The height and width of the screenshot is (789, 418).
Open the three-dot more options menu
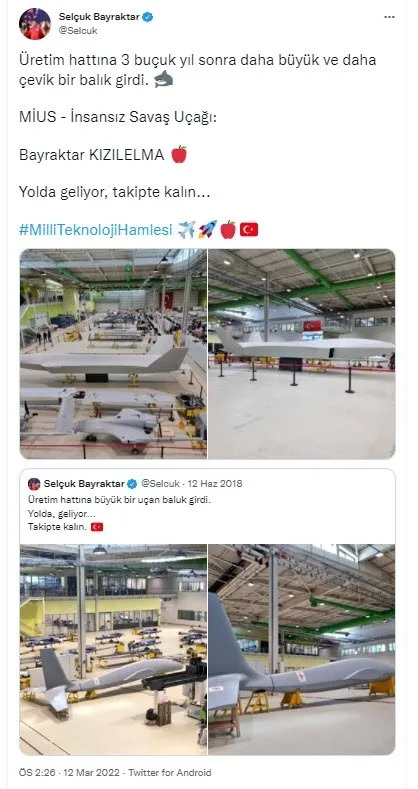[389, 17]
